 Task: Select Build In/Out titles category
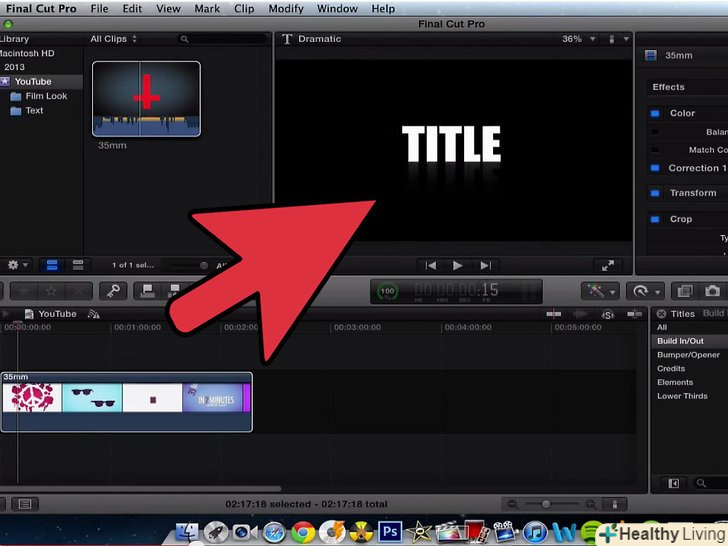[680, 341]
